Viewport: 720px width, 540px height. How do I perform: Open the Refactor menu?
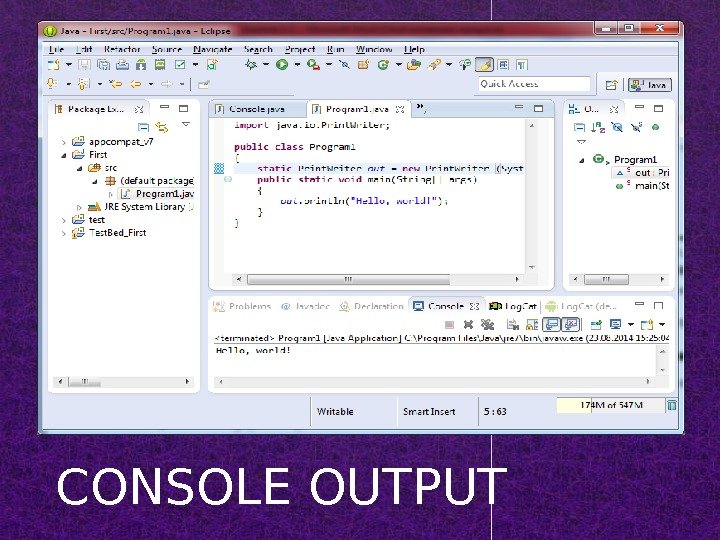pyautogui.click(x=122, y=49)
